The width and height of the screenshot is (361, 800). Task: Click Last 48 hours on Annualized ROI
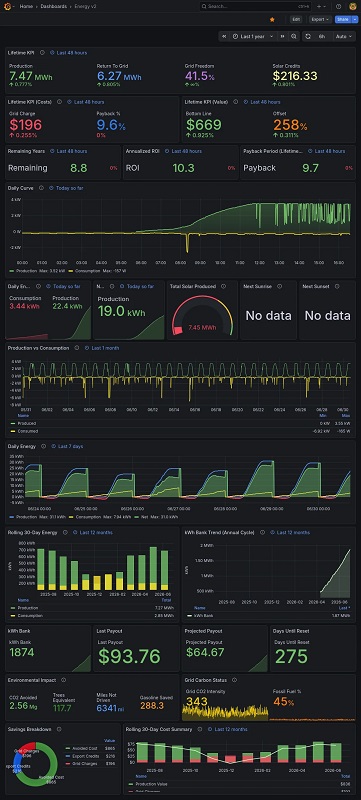pyautogui.click(x=187, y=151)
